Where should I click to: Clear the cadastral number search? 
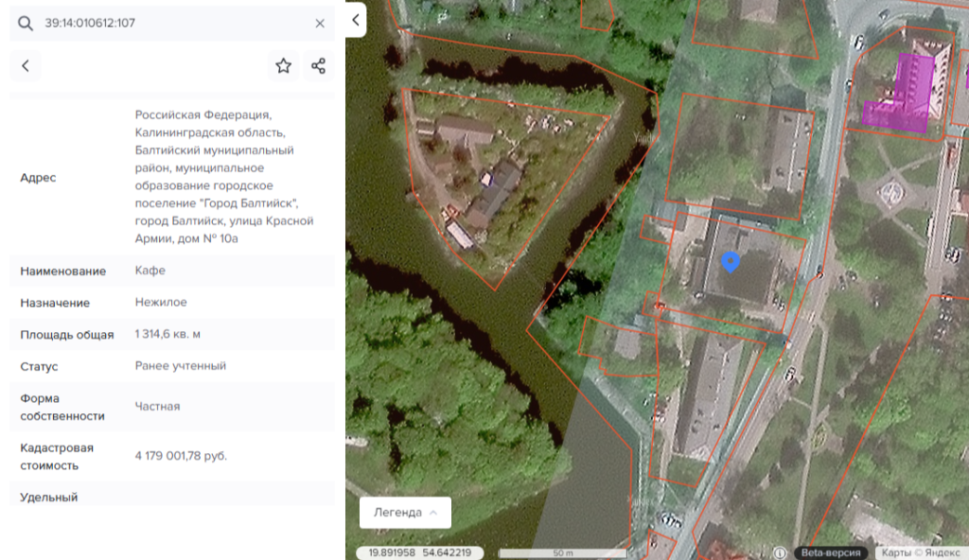320,24
